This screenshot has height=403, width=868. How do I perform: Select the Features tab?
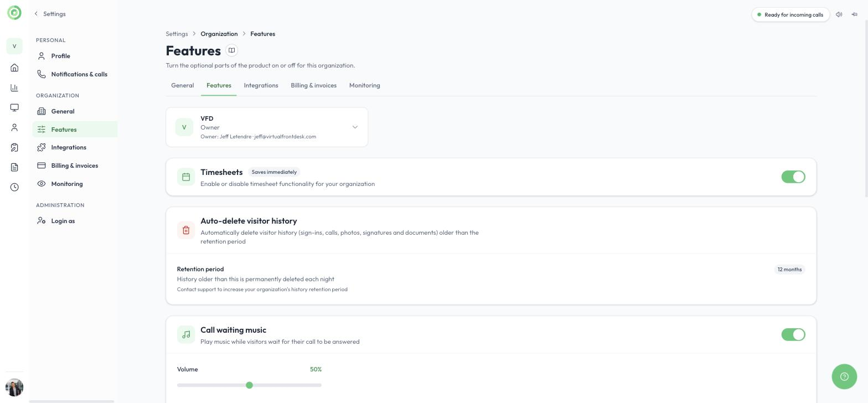tap(219, 85)
